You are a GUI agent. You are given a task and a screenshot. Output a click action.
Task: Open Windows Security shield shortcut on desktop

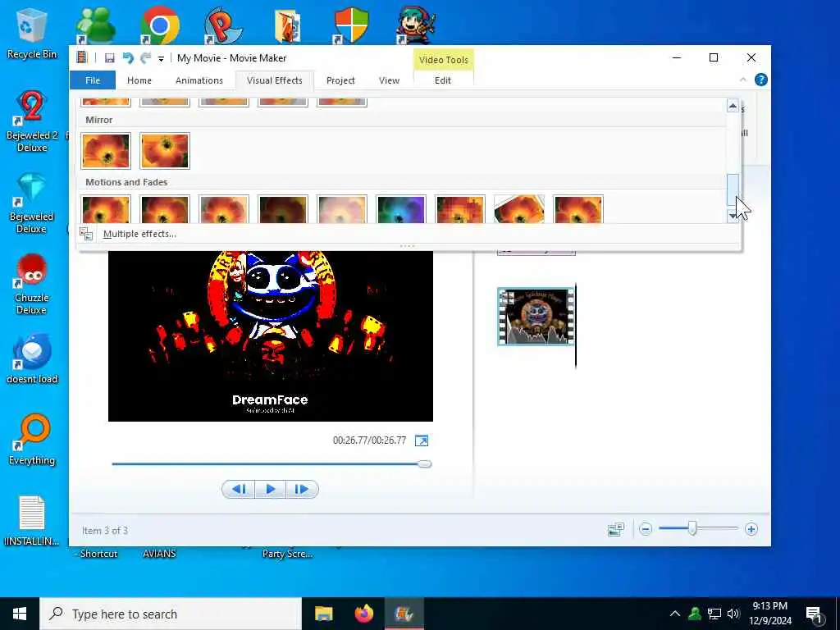point(351,25)
